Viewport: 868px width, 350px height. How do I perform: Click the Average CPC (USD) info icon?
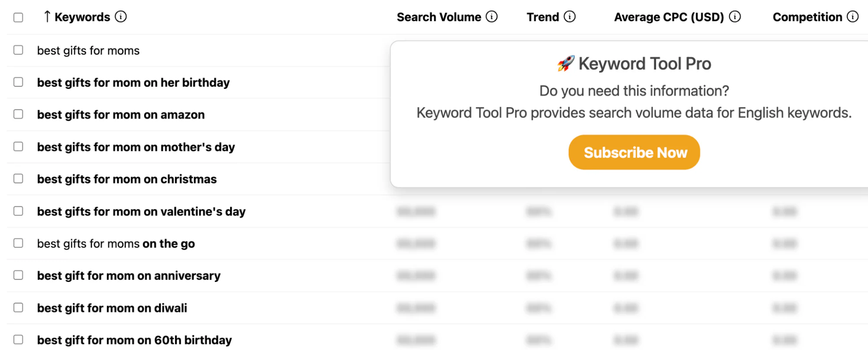click(735, 16)
